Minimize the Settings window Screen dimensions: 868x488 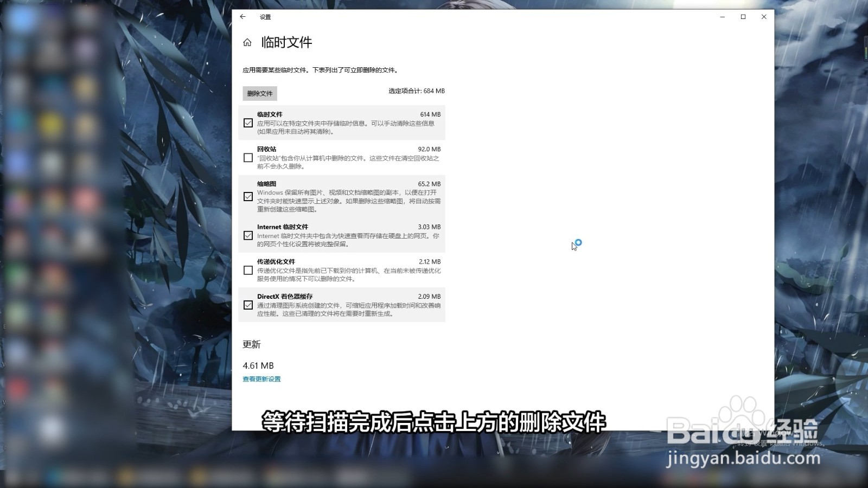coord(723,17)
